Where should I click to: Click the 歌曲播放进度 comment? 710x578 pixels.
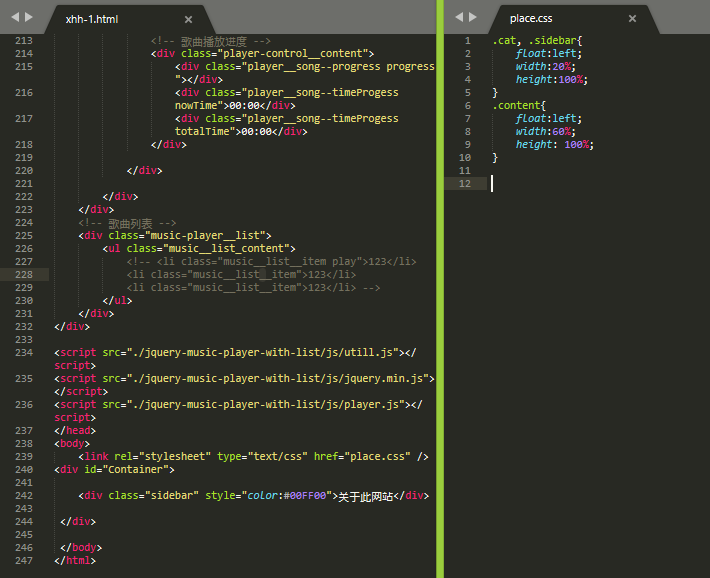211,42
